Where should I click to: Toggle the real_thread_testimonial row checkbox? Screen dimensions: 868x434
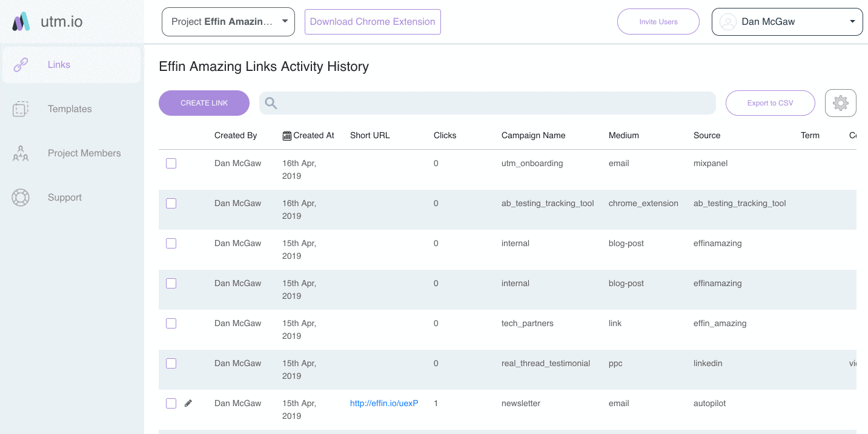[171, 364]
